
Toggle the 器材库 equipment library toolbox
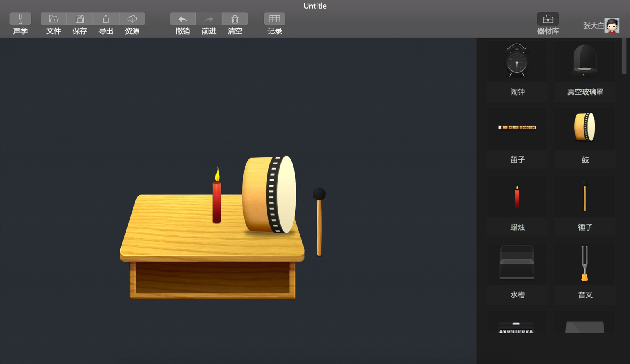coord(548,19)
